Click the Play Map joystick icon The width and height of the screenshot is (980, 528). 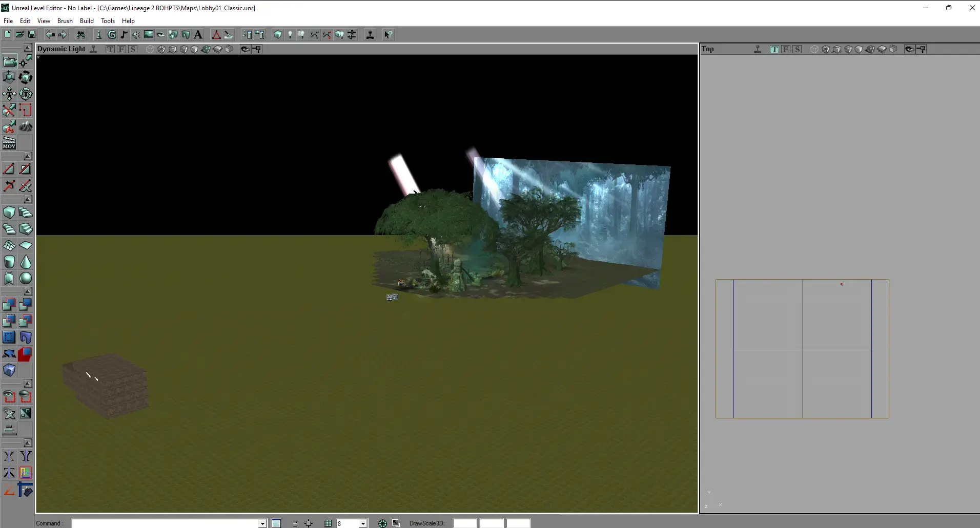pyautogui.click(x=370, y=34)
